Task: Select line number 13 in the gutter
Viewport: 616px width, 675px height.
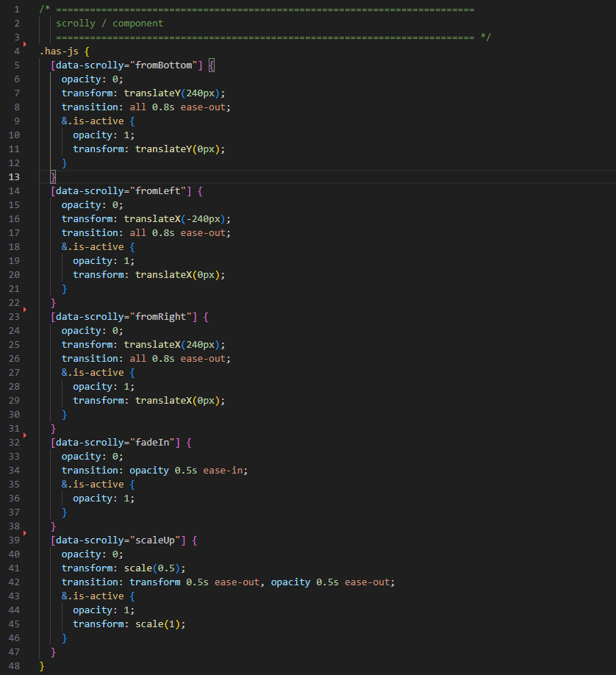Action: click(15, 177)
